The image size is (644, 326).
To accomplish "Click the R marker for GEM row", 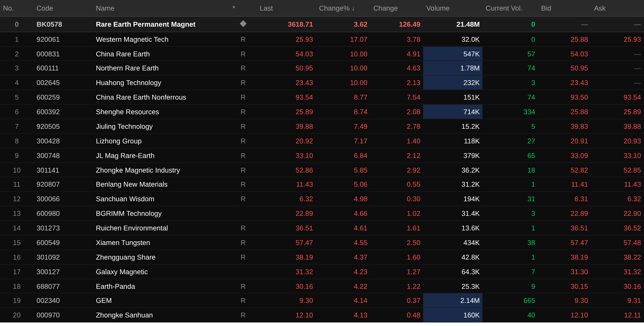I will (243, 301).
